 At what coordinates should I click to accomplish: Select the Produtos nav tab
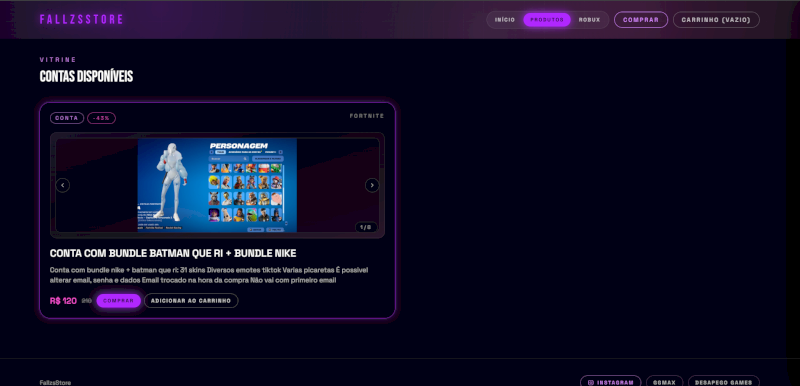point(547,20)
